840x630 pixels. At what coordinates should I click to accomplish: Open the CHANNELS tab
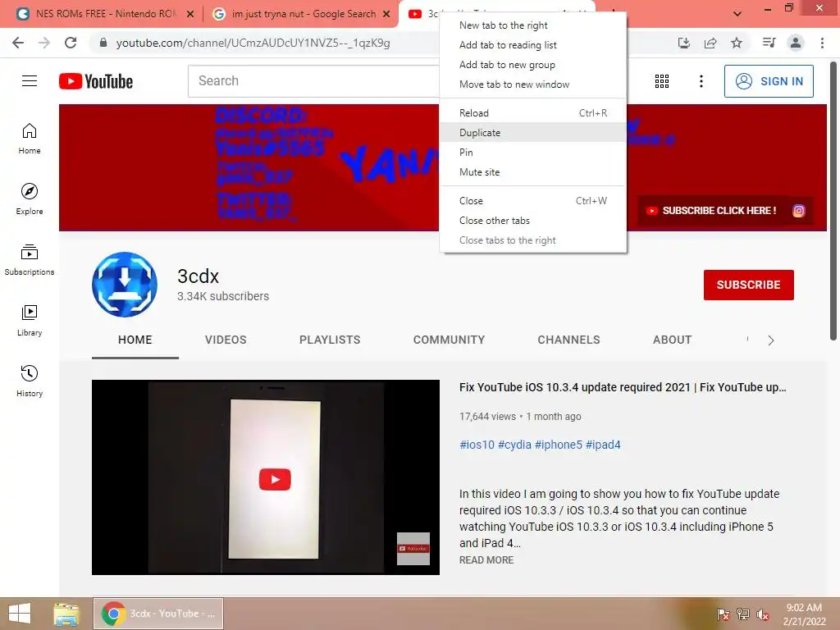pos(569,340)
